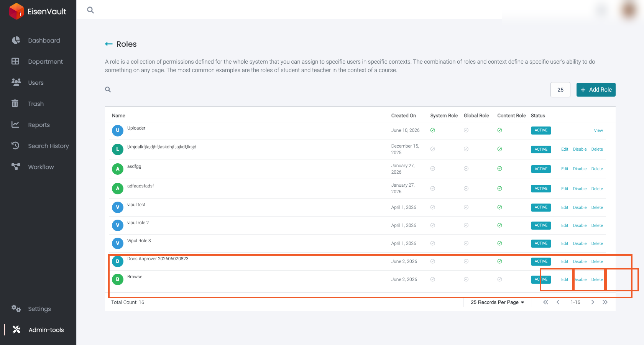644x345 pixels.
Task: Click the D avatar for Docs Approver
Action: (118, 261)
